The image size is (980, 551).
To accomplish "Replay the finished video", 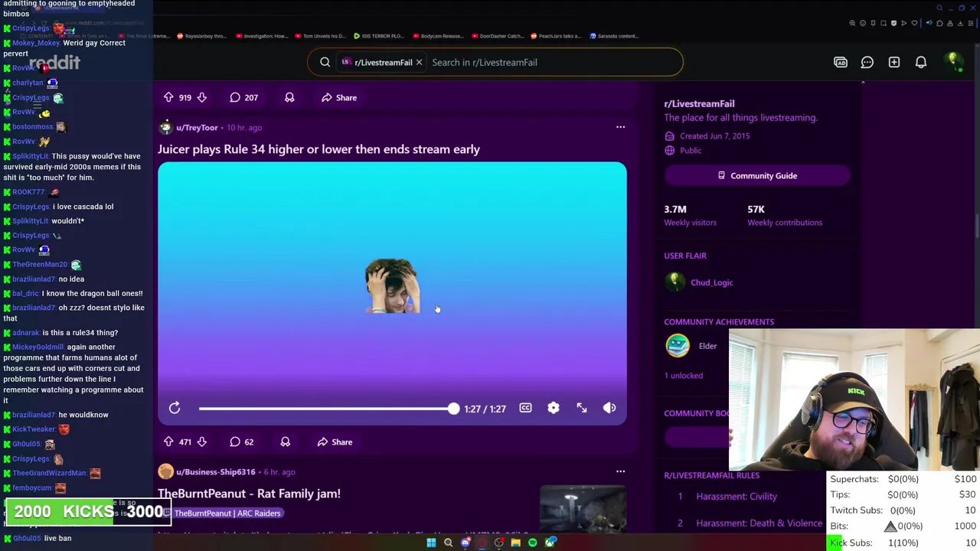I will pyautogui.click(x=175, y=408).
